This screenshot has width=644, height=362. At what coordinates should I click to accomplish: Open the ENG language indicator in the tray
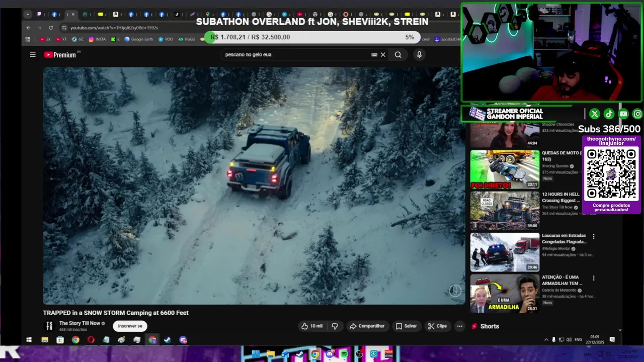point(579,340)
